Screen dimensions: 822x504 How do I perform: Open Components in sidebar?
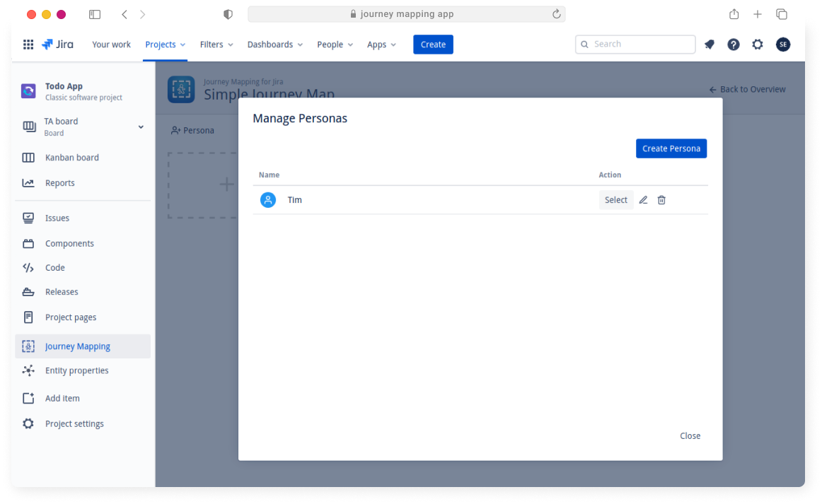(x=83, y=244)
